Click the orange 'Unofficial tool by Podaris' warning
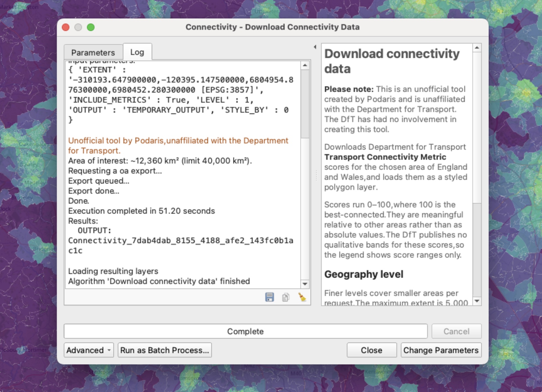The width and height of the screenshot is (542, 392). pos(178,146)
